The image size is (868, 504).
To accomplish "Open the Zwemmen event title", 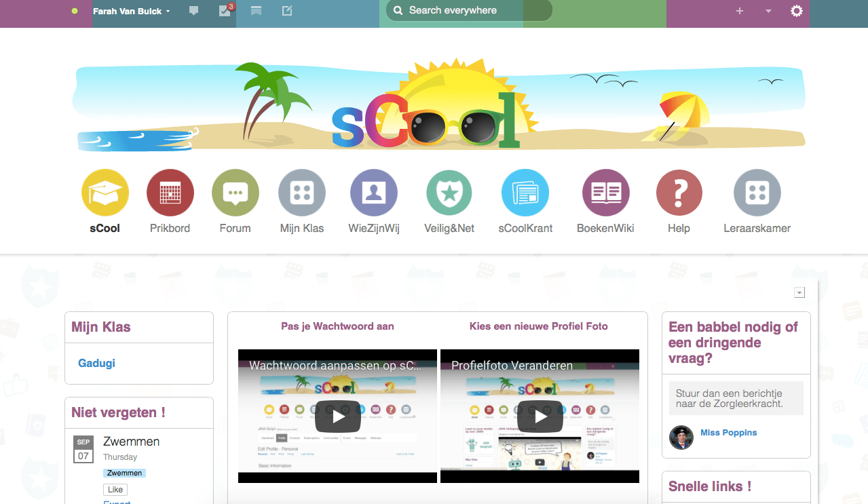I will (x=132, y=441).
